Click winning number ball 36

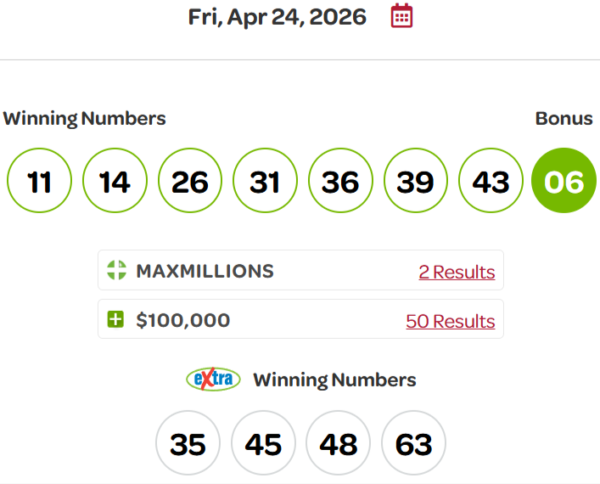(340, 181)
